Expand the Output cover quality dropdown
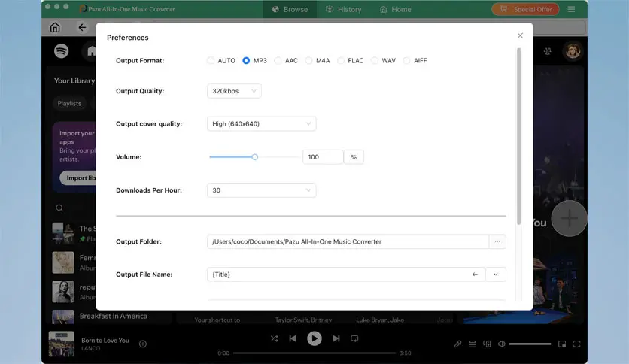The width and height of the screenshot is (629, 364). pos(262,124)
